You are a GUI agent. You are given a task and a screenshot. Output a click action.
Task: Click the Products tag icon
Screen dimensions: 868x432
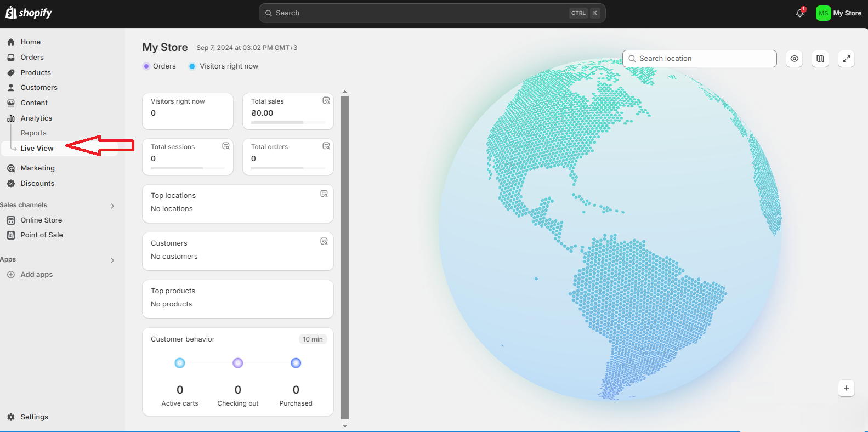click(11, 72)
